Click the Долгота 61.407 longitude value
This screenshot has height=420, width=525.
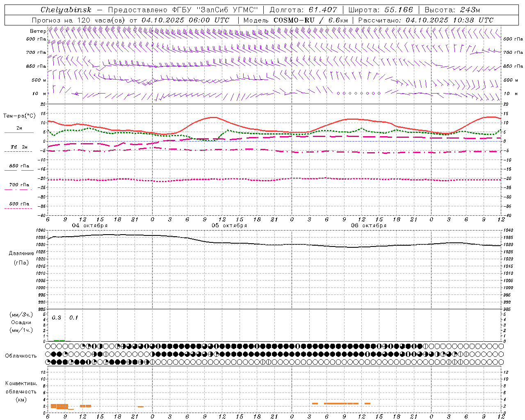coord(304,10)
